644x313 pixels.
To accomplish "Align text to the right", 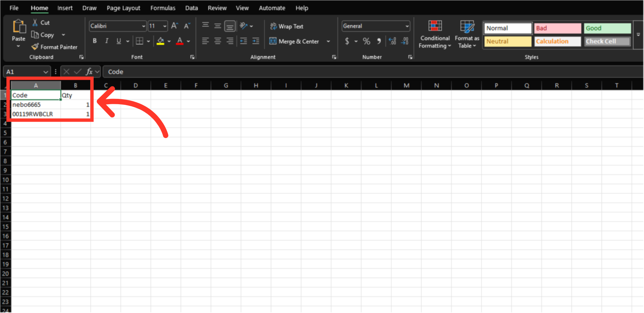I will pos(230,41).
